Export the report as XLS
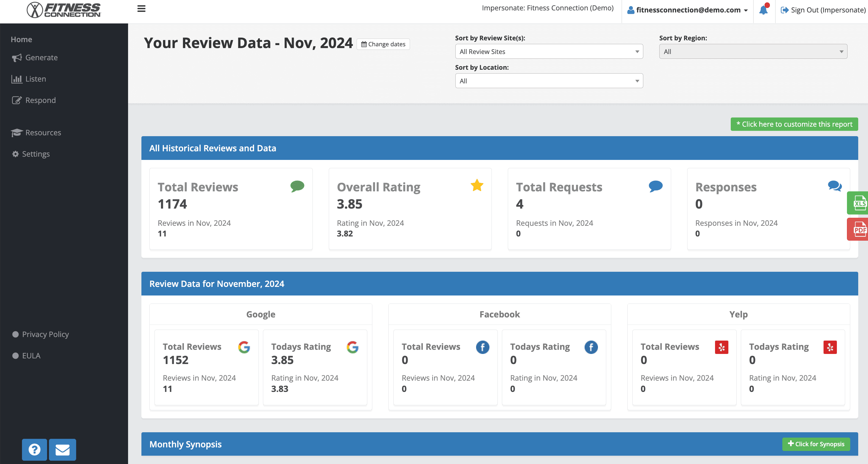This screenshot has height=464, width=868. point(860,203)
